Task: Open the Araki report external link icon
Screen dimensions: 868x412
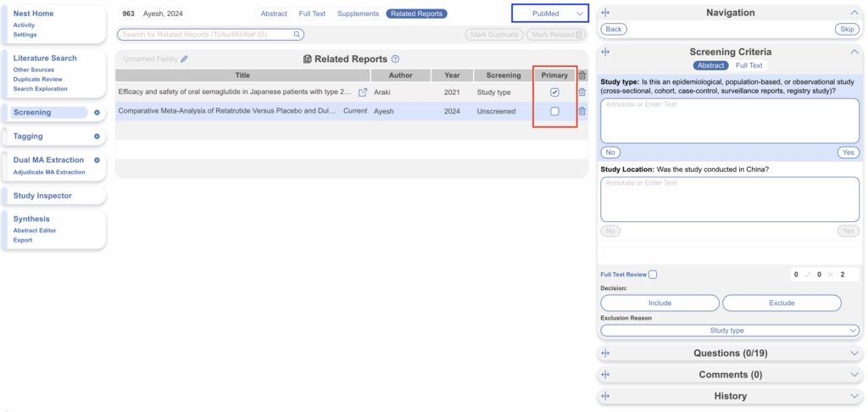Action: 363,92
